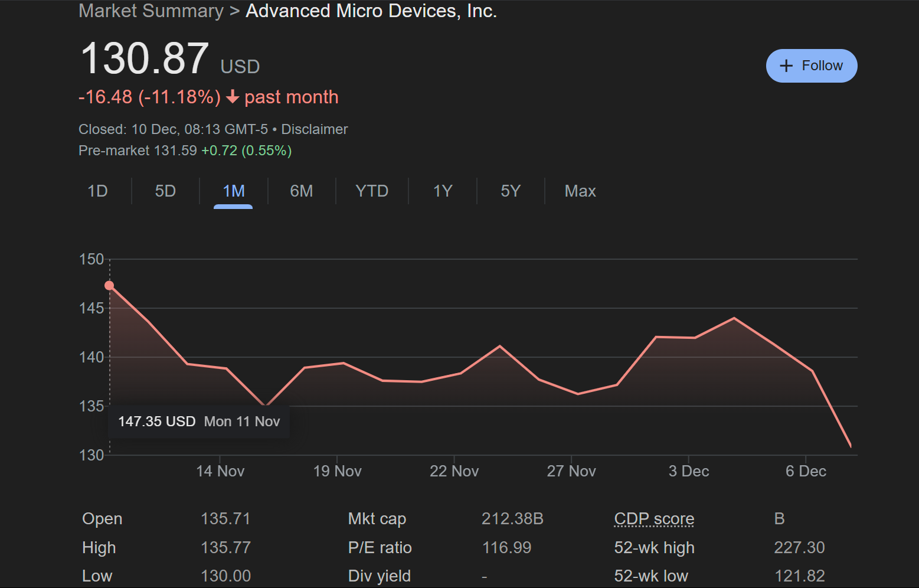Select the 1M time range tab
Screen dimensions: 919x588
click(x=233, y=191)
